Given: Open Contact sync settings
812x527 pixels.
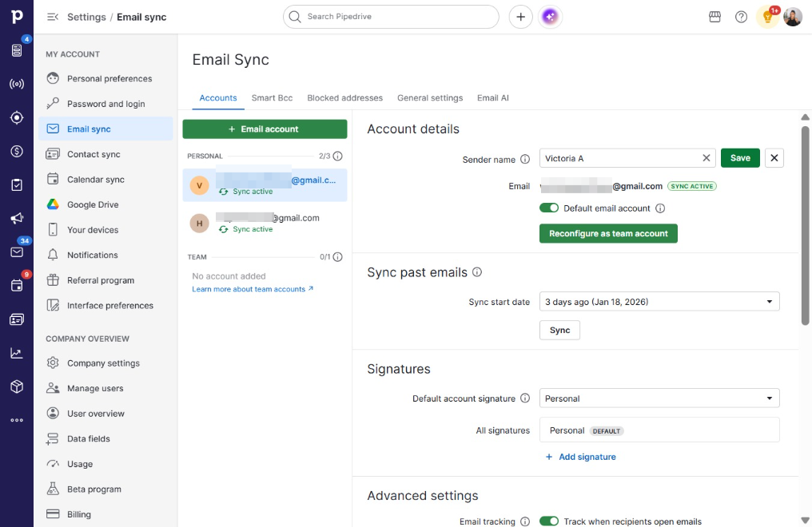Looking at the screenshot, I should (105, 154).
